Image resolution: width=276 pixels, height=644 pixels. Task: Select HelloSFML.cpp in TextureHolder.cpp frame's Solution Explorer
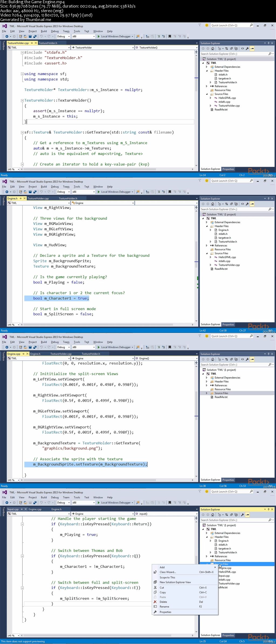pyautogui.click(x=227, y=98)
